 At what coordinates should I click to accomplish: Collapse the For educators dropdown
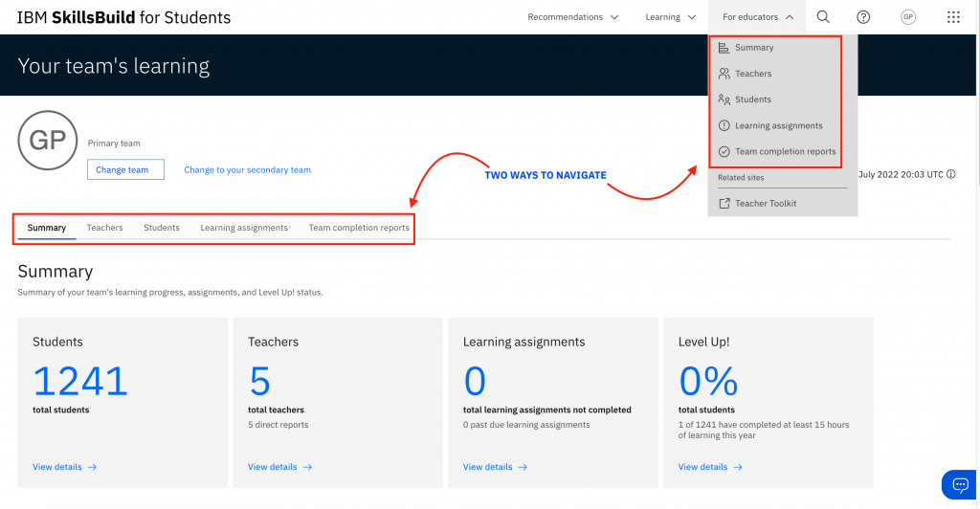click(x=757, y=17)
